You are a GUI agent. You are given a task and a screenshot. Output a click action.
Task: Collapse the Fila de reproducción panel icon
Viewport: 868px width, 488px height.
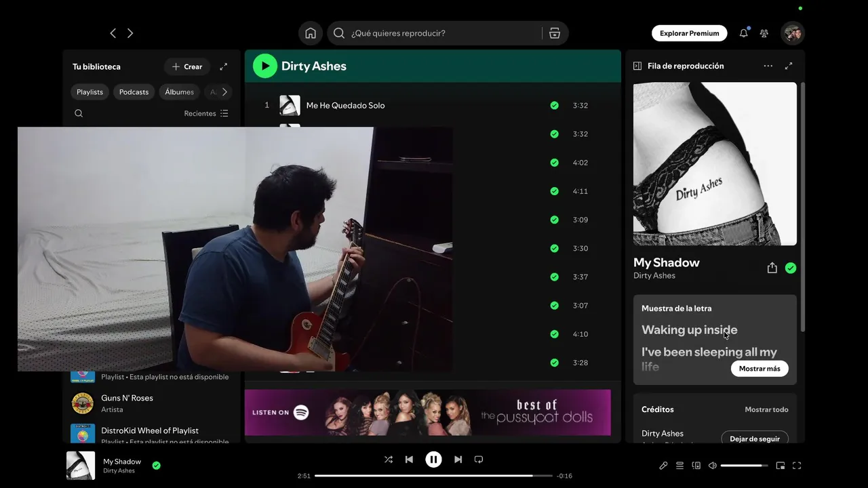click(x=637, y=66)
